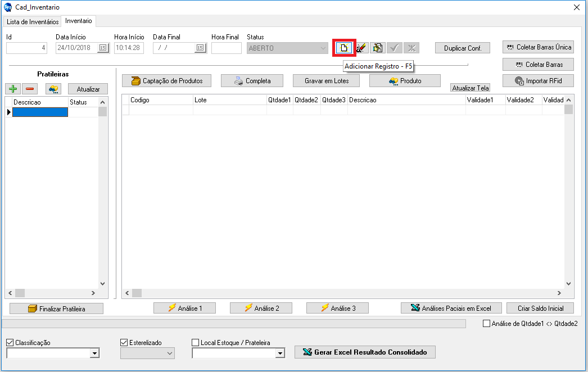This screenshot has width=588, height=372.
Task: Disable the Esterelizado checkbox
Action: [x=124, y=342]
